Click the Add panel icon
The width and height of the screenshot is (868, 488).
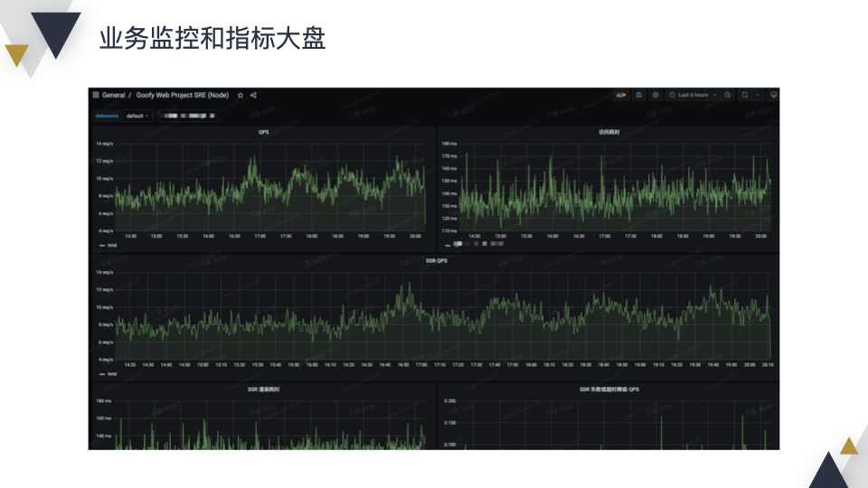coord(621,95)
